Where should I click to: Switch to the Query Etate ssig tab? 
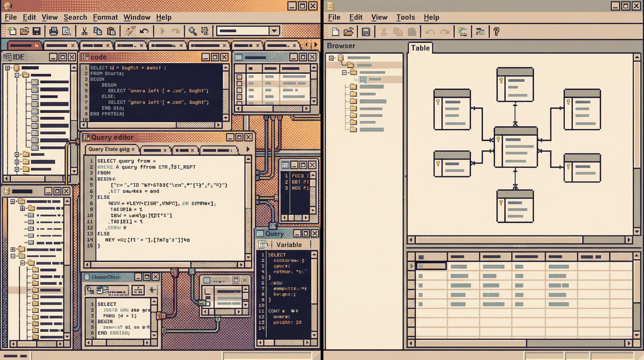click(x=109, y=149)
